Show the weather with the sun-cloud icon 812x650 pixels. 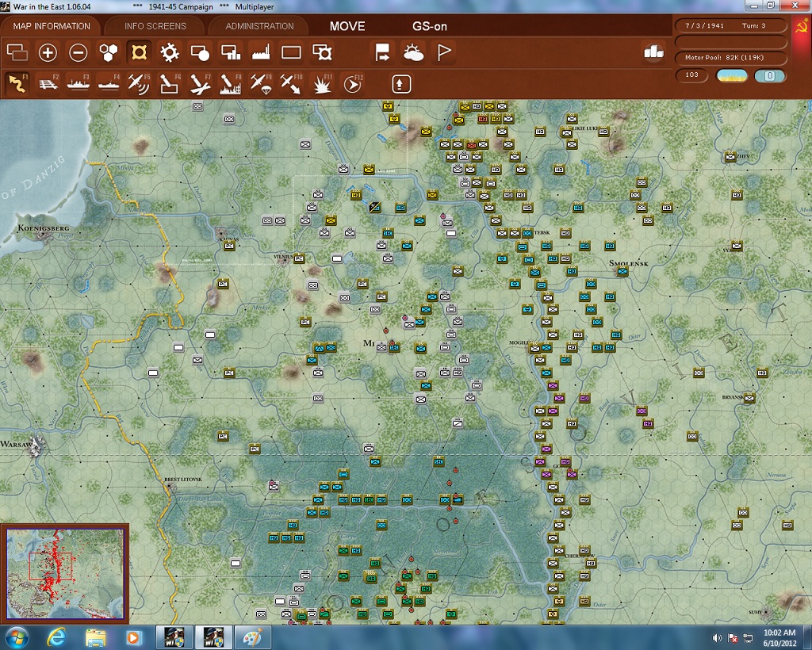(413, 52)
